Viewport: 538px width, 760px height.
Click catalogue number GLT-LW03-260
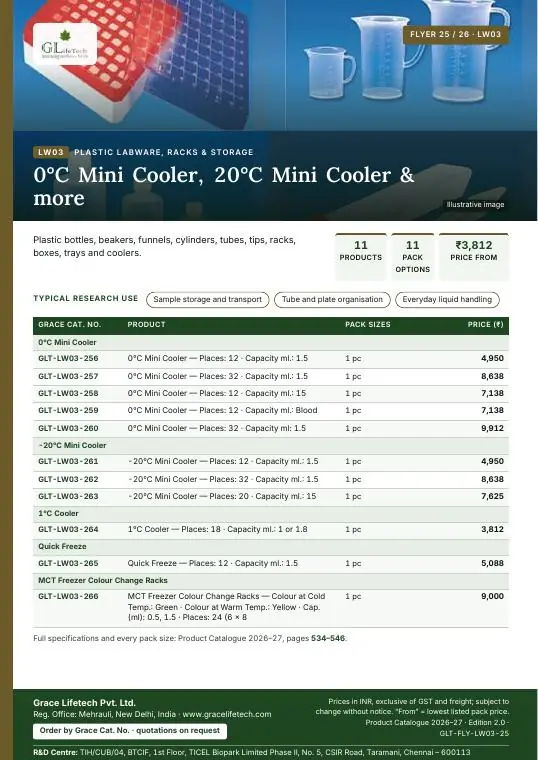pyautogui.click(x=68, y=428)
